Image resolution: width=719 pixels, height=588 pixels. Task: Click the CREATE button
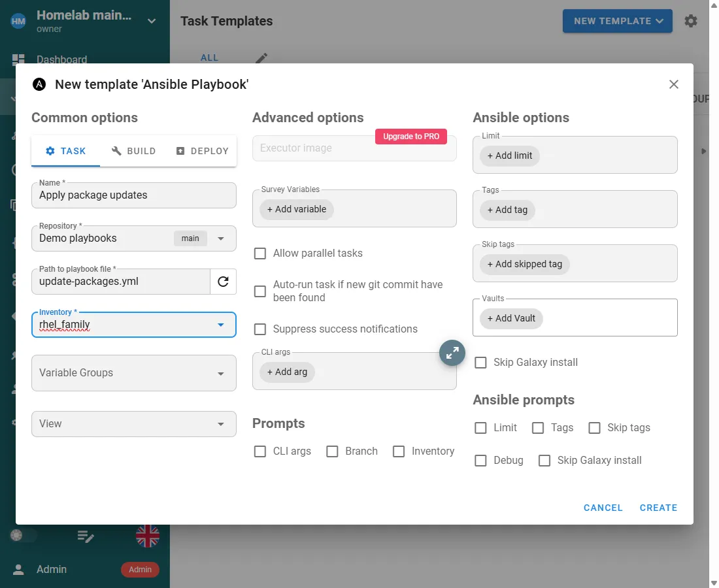click(x=658, y=508)
